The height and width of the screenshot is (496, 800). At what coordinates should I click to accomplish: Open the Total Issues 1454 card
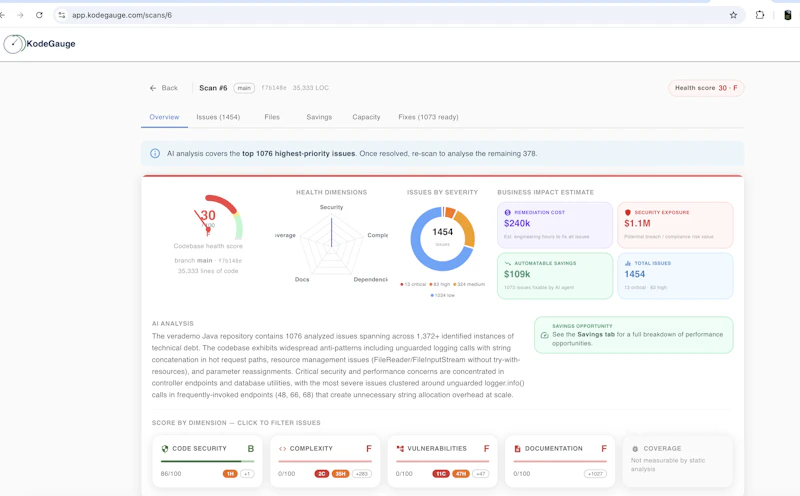tap(676, 276)
